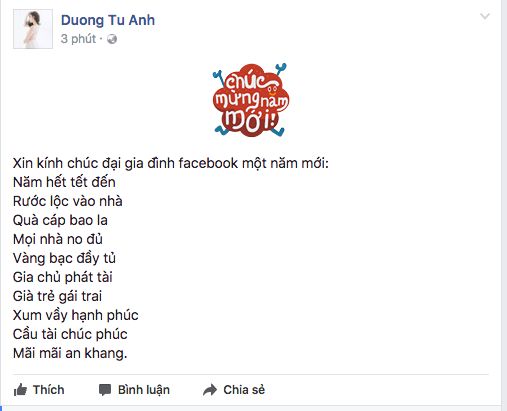Click the closing line Mãi mãi an khang

pos(70,353)
